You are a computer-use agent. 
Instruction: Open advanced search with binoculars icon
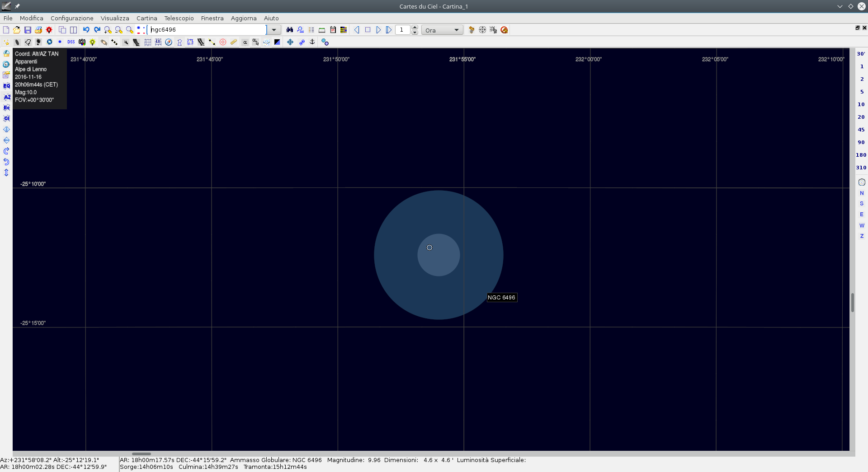[x=289, y=30]
